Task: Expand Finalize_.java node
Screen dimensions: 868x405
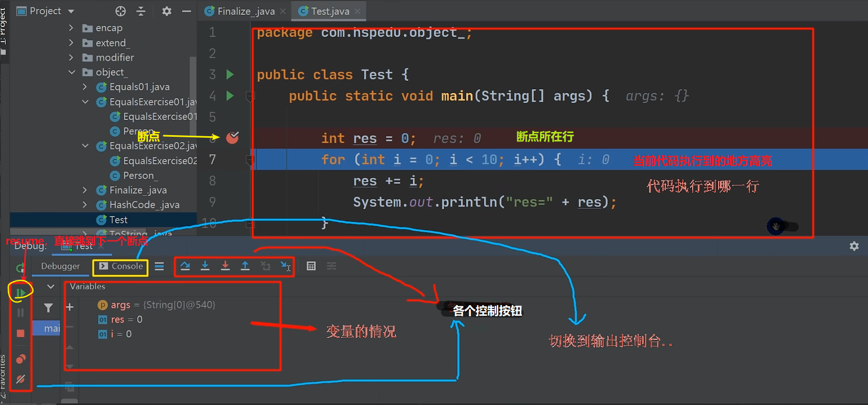Action: click(x=85, y=190)
